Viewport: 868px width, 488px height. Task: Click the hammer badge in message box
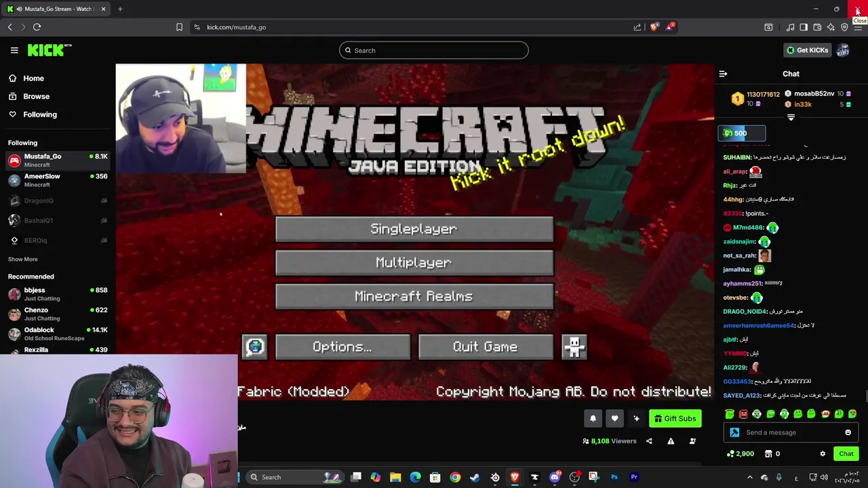coord(734,432)
